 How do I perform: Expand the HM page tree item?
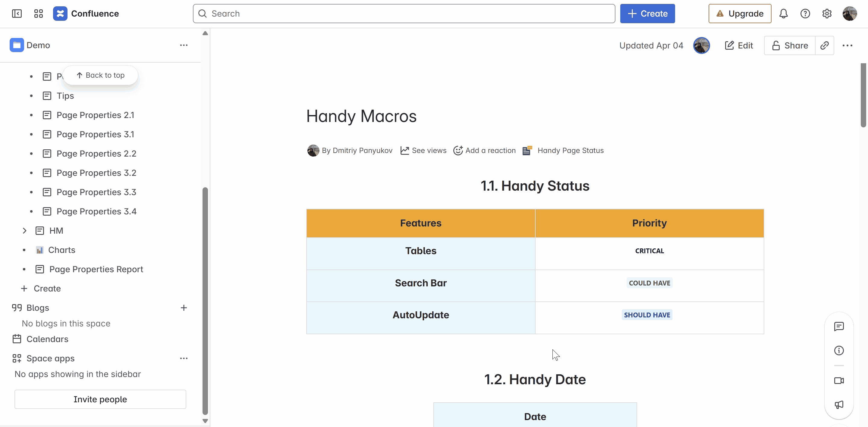[x=24, y=231]
